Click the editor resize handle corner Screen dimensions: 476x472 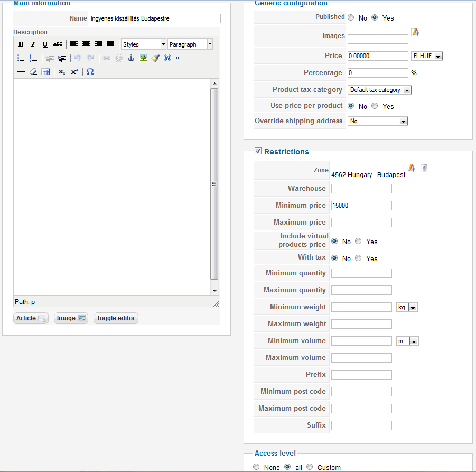pos(216,304)
